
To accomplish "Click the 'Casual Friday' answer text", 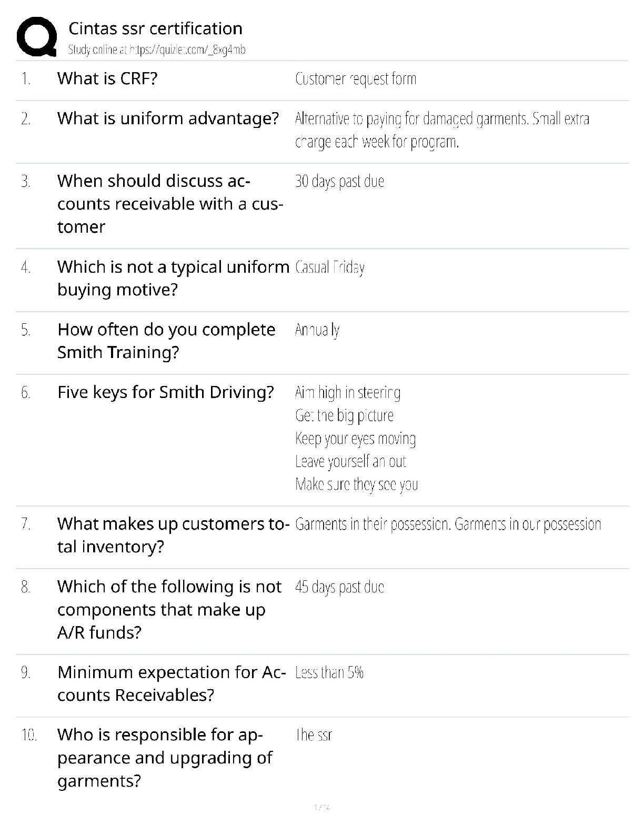I will pos(330,267).
